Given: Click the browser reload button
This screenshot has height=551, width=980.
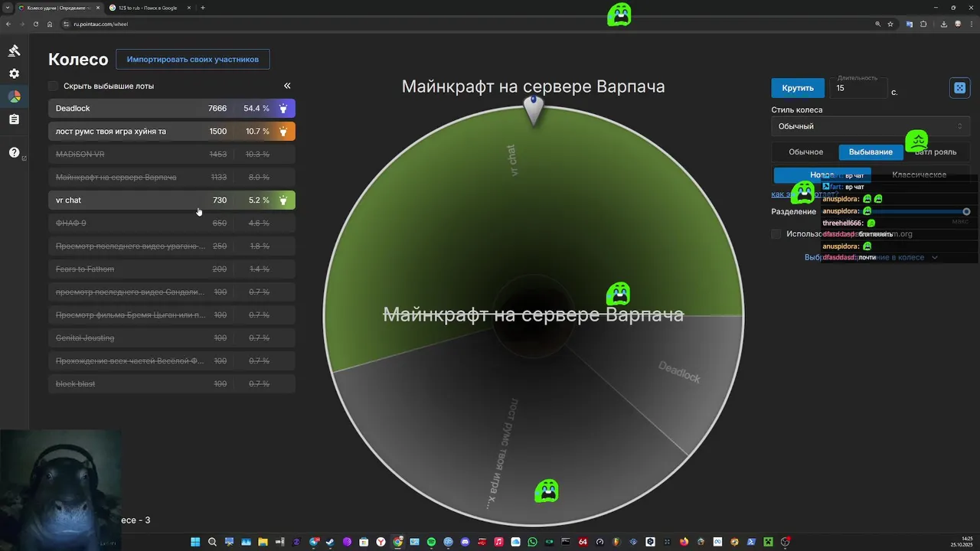Looking at the screenshot, I should [35, 24].
